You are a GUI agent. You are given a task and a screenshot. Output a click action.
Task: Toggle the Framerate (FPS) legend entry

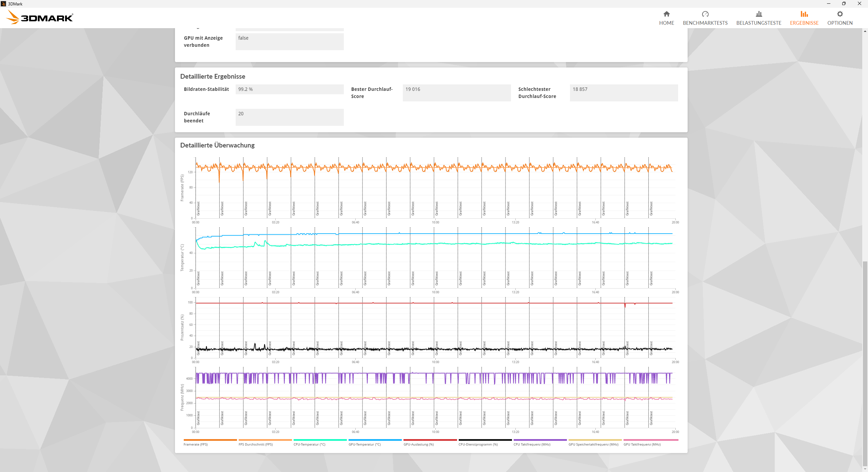click(x=196, y=444)
